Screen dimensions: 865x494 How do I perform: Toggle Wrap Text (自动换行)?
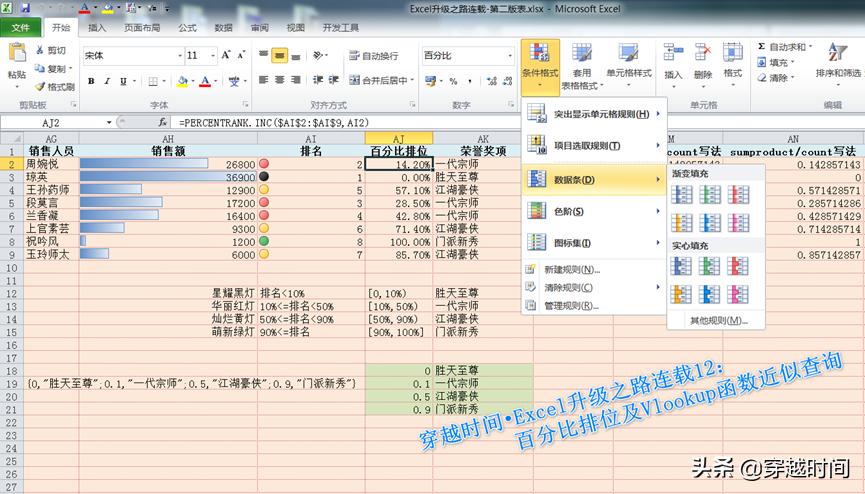[x=373, y=56]
